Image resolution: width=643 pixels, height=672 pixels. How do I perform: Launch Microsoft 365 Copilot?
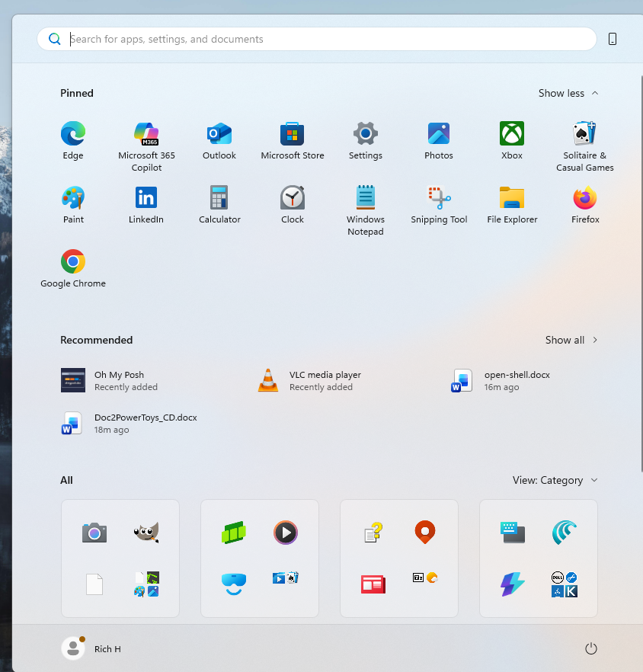pos(146,146)
